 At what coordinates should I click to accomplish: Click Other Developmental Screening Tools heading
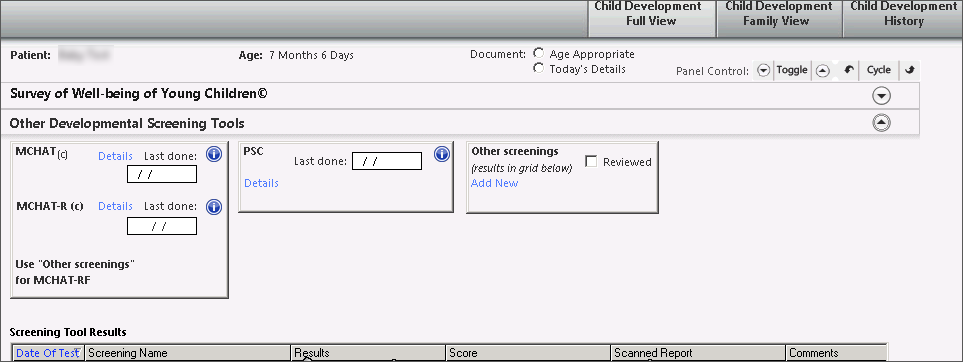[127, 124]
